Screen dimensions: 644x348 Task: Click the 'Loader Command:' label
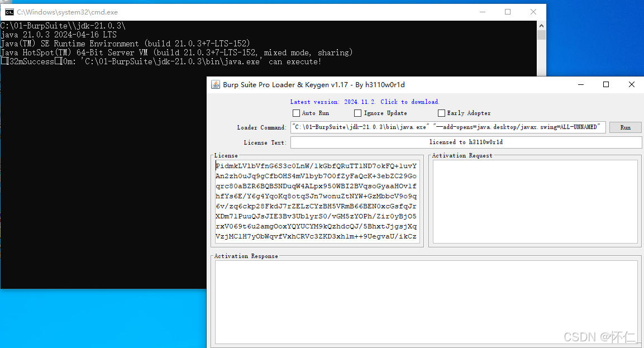tap(261, 127)
